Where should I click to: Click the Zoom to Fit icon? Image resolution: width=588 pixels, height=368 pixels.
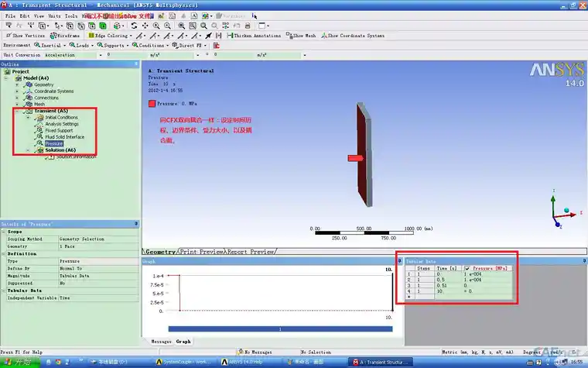[x=181, y=26]
